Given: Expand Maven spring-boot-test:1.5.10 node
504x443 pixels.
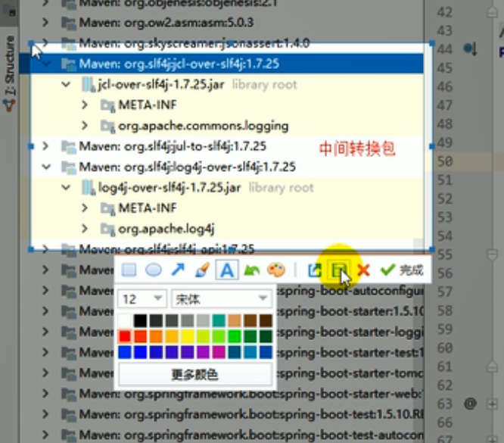Looking at the screenshot, I should [x=45, y=413].
